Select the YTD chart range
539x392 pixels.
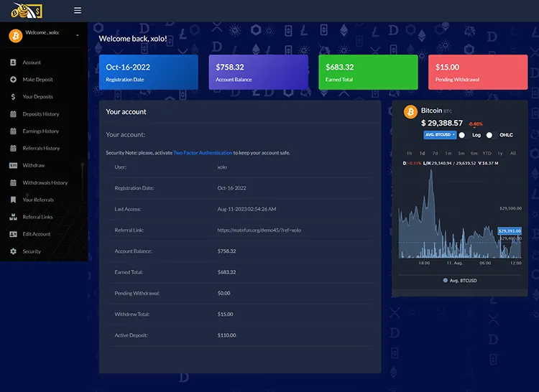coord(487,153)
